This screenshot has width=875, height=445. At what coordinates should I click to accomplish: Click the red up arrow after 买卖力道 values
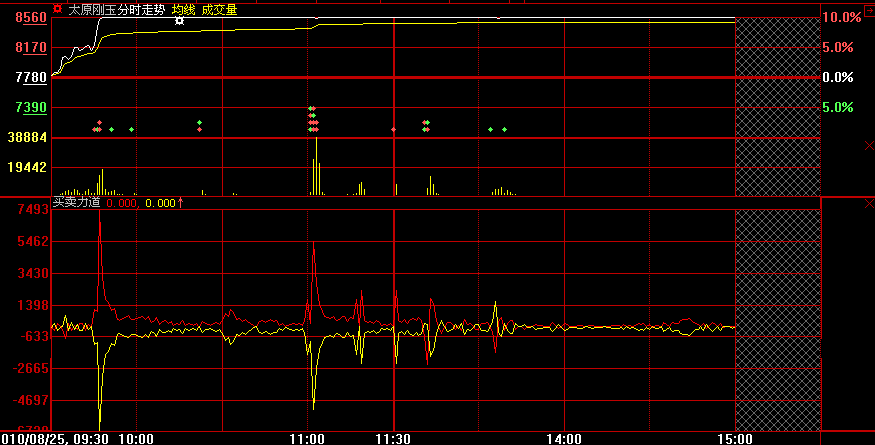180,203
